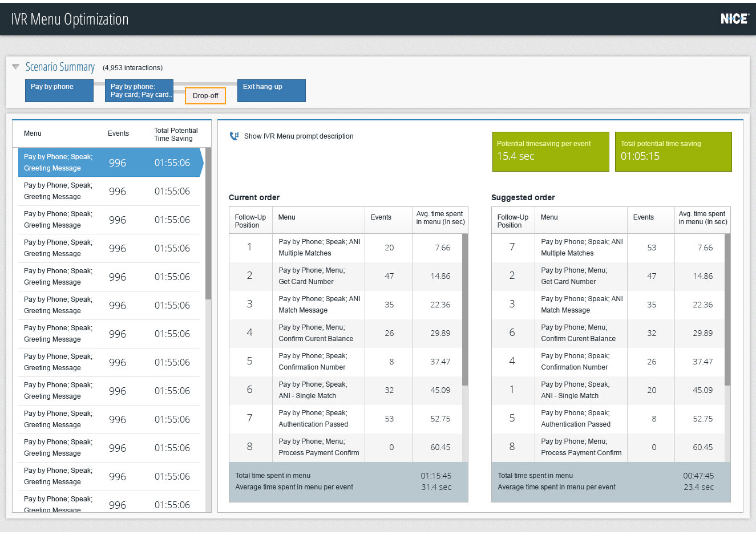Select Confirm Curent Balance row in Suggested order
The width and height of the screenshot is (756, 535).
click(x=608, y=334)
